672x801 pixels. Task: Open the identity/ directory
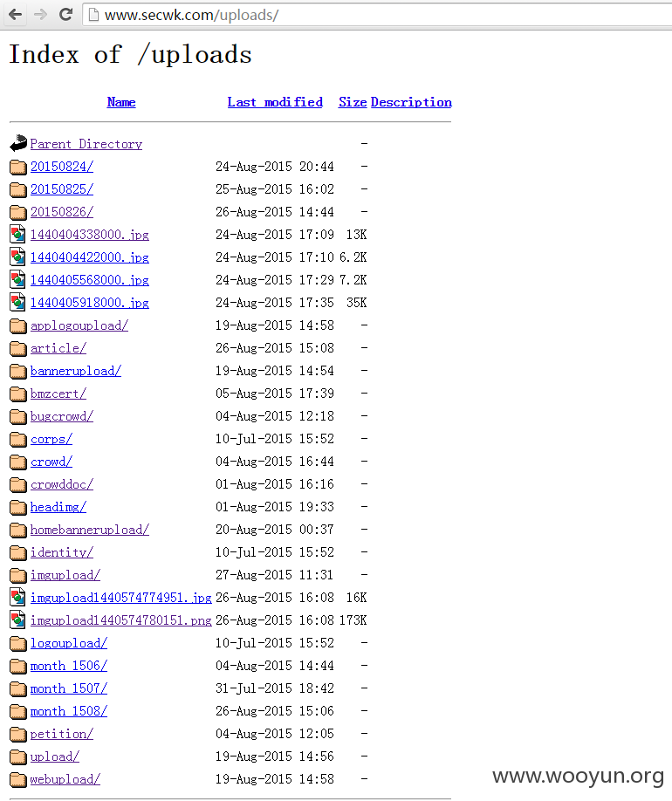[x=62, y=552]
